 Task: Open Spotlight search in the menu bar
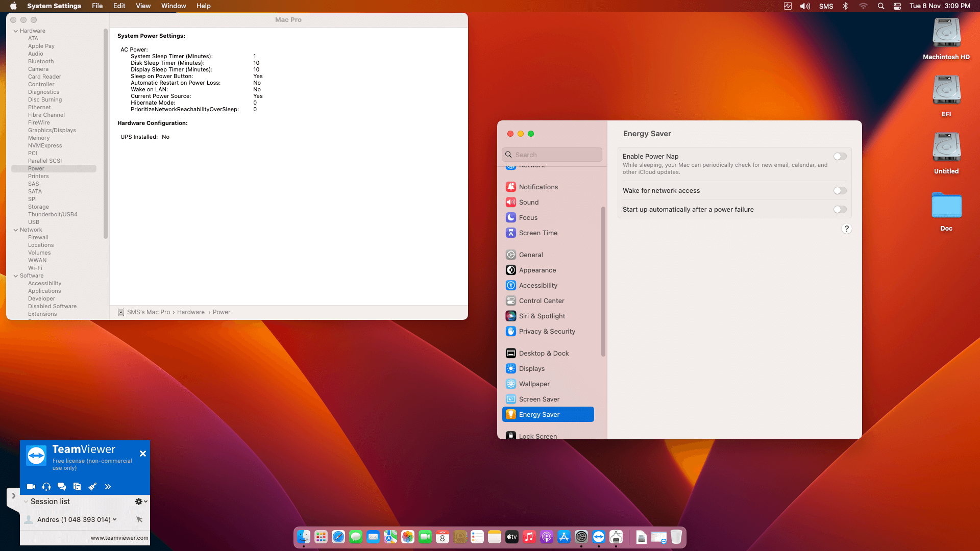(881, 6)
